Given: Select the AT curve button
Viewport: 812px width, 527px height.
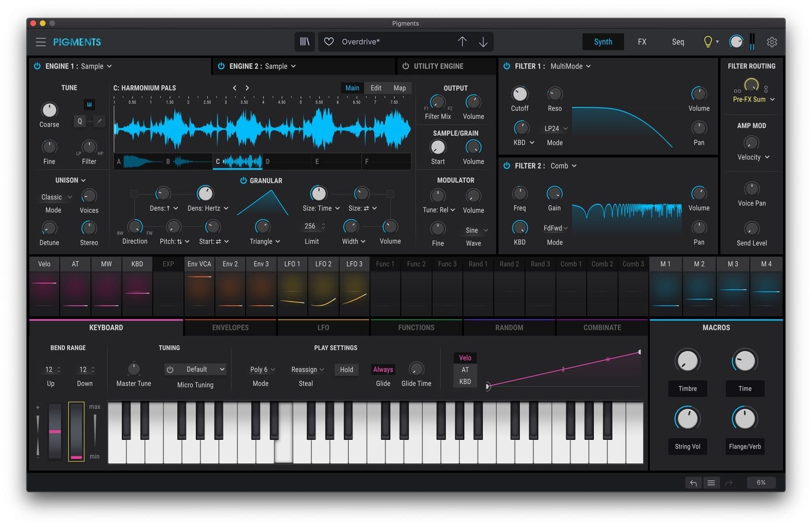Looking at the screenshot, I should pyautogui.click(x=465, y=370).
